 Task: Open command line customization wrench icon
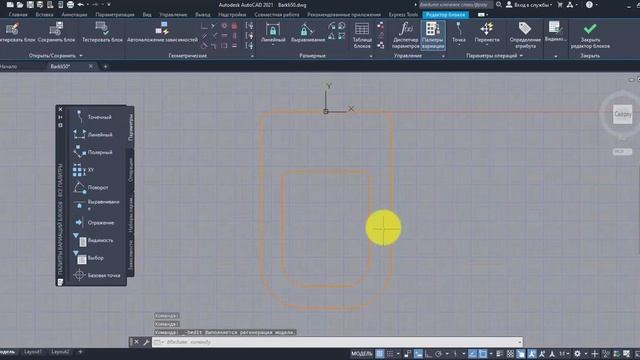(x=146, y=342)
